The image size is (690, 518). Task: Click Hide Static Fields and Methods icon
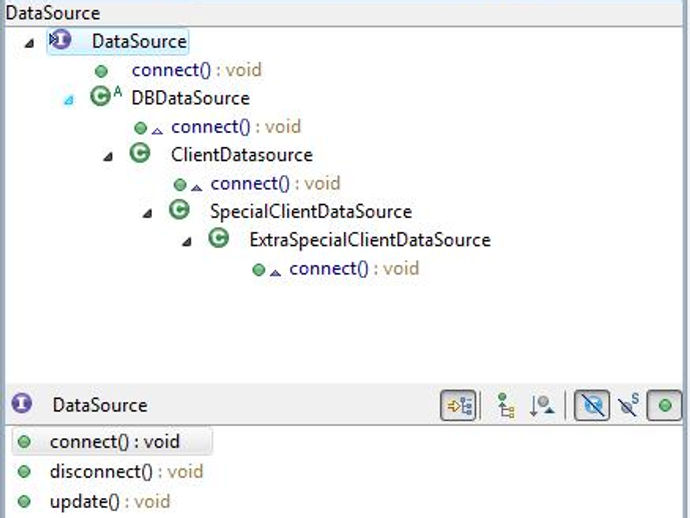[x=628, y=405]
